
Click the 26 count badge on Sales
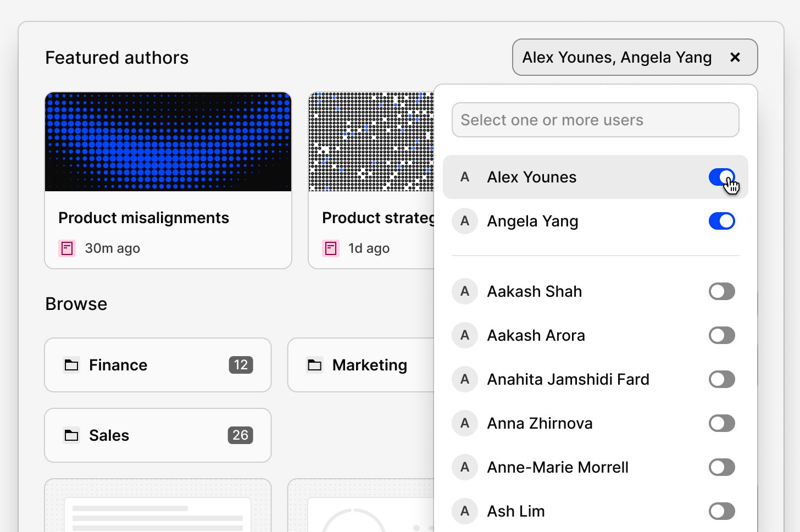[x=241, y=435]
